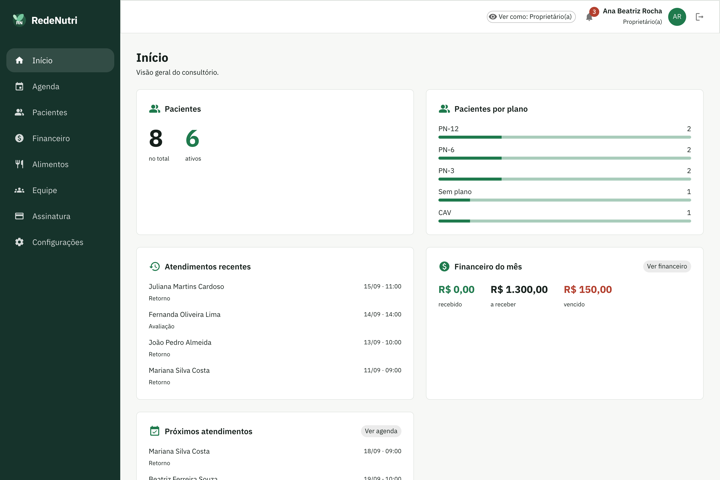Click the AR user avatar

[x=677, y=17]
